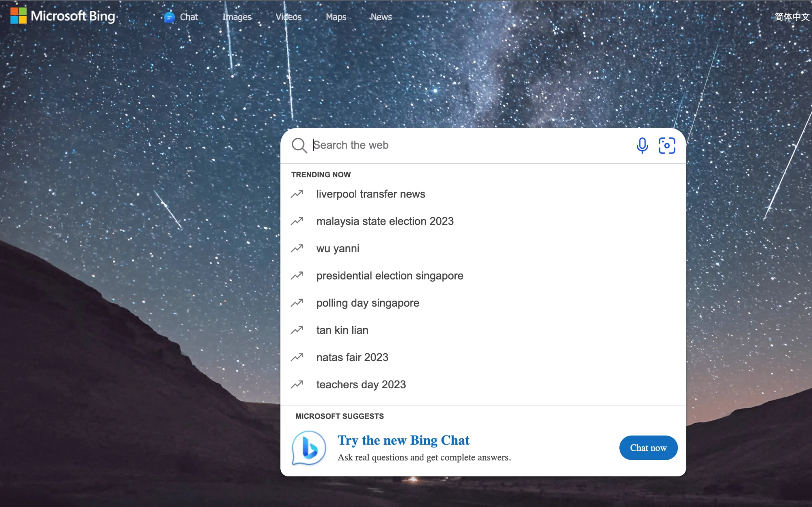812x507 pixels.
Task: Go to News
Action: [381, 17]
